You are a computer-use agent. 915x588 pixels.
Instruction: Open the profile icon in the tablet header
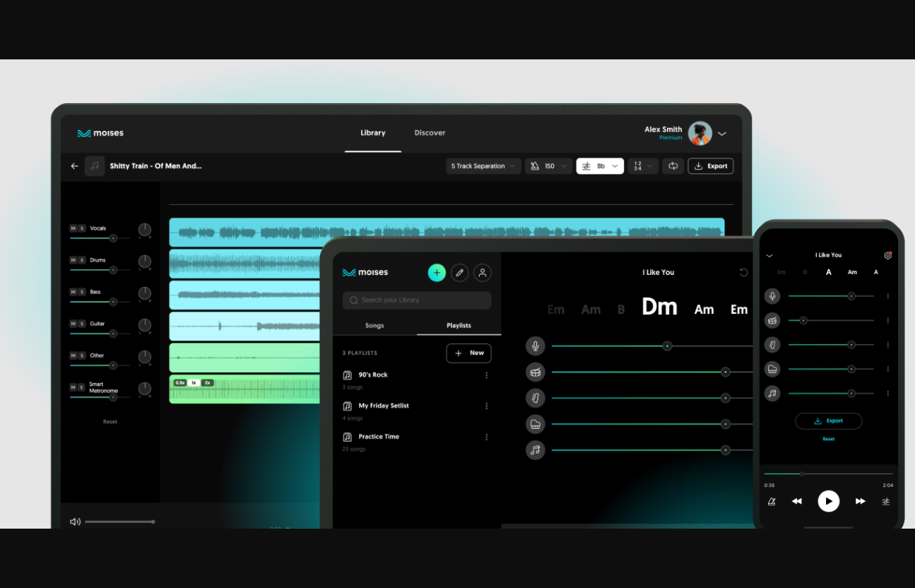click(483, 273)
